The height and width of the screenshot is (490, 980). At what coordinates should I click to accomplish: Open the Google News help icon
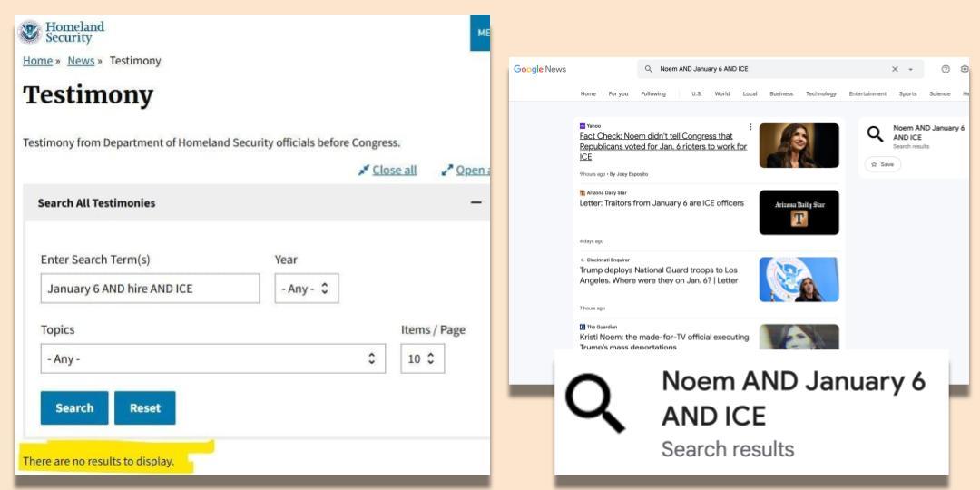coord(946,69)
